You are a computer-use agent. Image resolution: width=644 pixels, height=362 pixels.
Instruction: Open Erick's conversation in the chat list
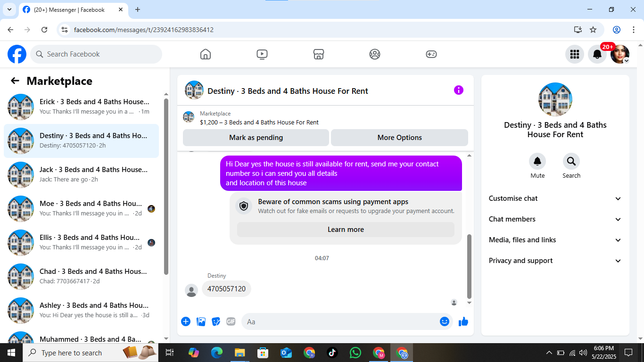(81, 107)
